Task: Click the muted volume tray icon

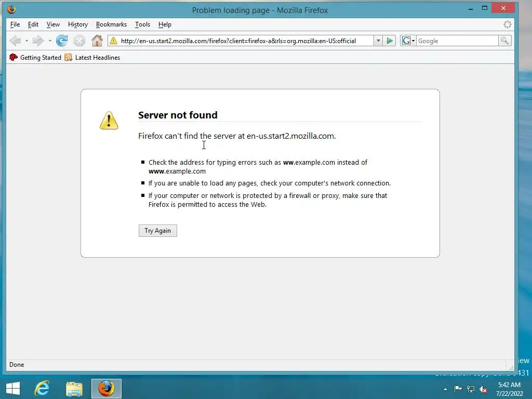Action: (483, 389)
